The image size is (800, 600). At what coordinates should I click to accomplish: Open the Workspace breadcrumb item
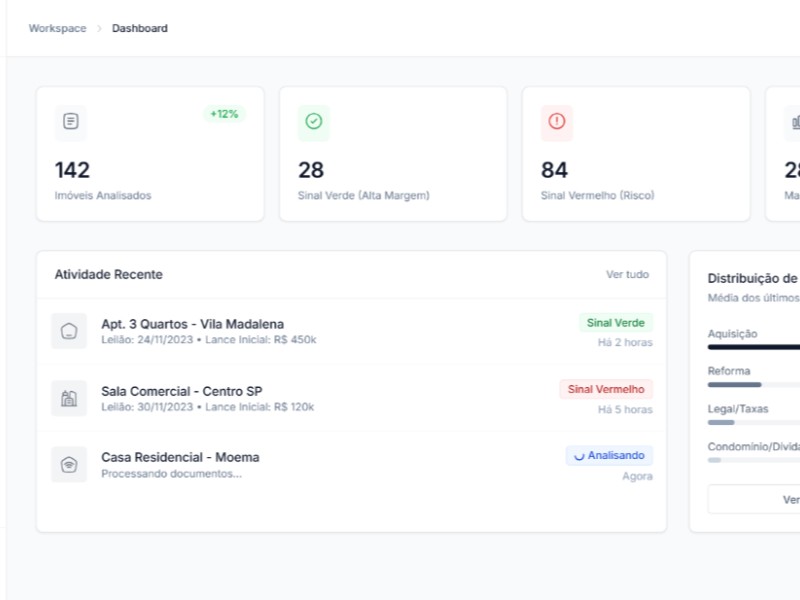[56, 28]
